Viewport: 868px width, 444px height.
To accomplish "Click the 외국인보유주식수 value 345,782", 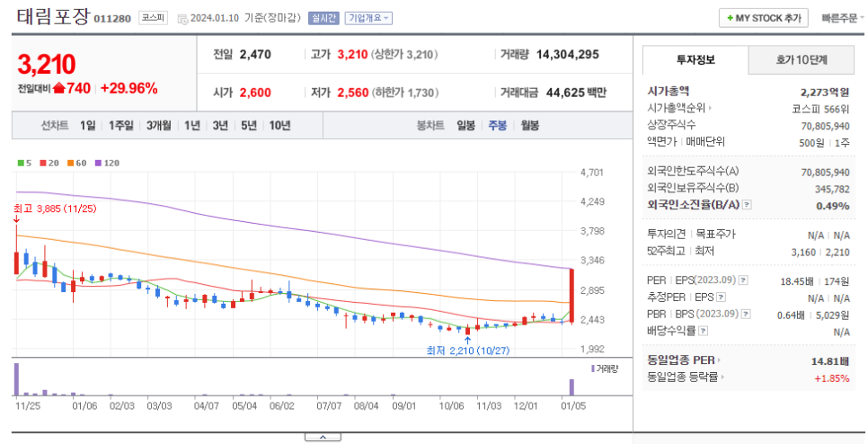I will pyautogui.click(x=832, y=190).
